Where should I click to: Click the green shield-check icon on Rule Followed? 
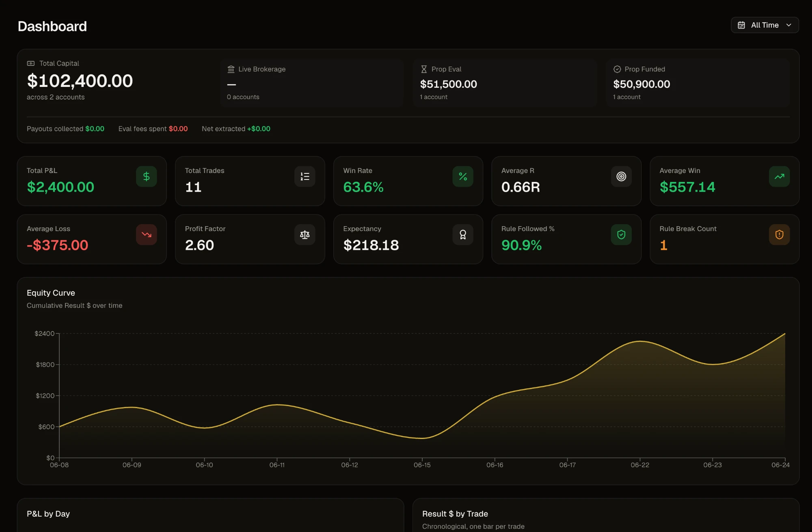click(621, 235)
